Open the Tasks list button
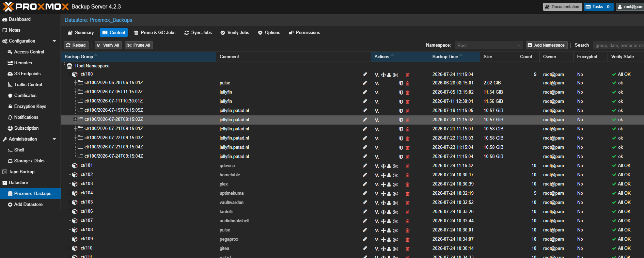 (599, 7)
